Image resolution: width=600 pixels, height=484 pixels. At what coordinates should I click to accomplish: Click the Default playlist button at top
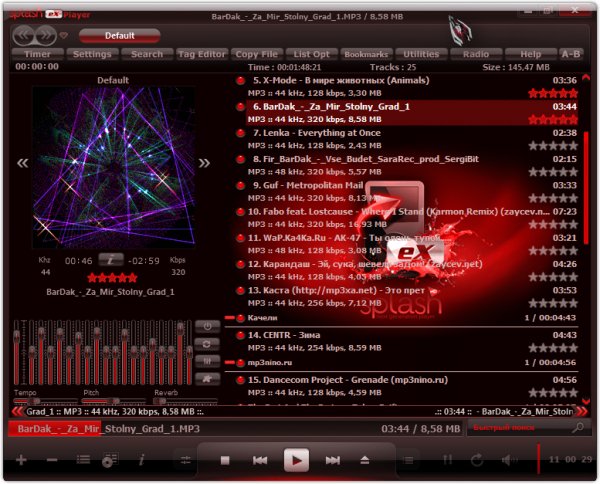(120, 36)
